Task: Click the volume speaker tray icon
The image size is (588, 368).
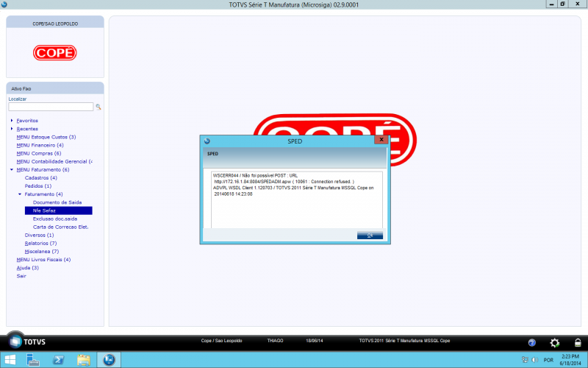Action: click(535, 360)
